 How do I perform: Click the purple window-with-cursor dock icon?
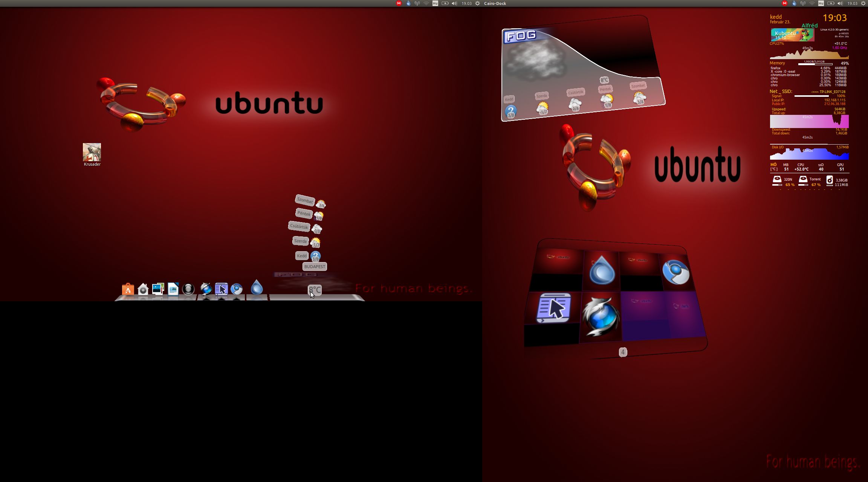coord(222,289)
